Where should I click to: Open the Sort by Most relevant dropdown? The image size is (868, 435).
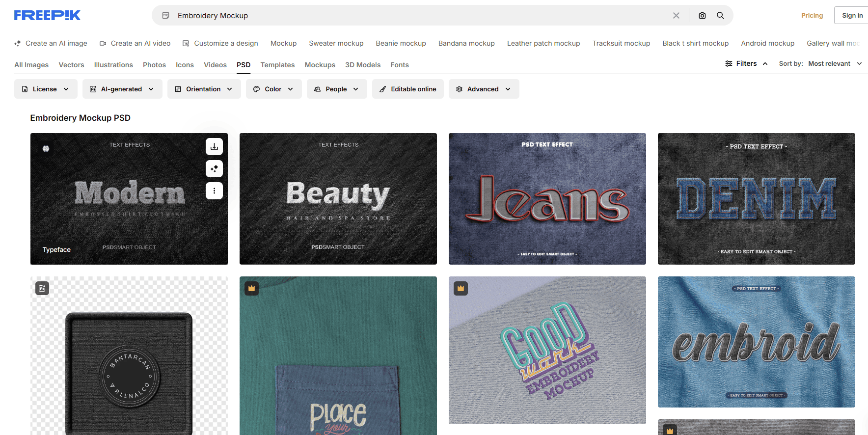(x=834, y=64)
